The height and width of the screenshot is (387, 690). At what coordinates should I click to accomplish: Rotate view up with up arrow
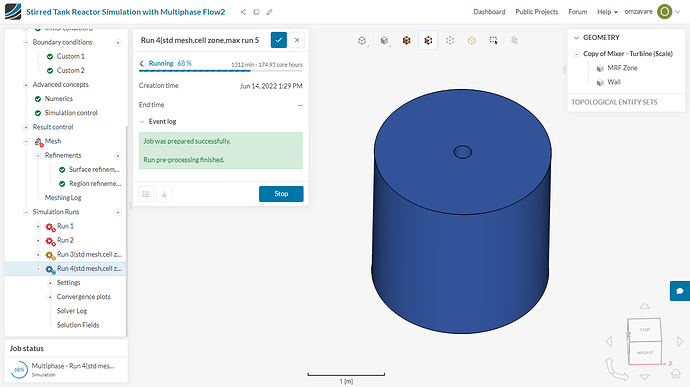pyautogui.click(x=644, y=306)
